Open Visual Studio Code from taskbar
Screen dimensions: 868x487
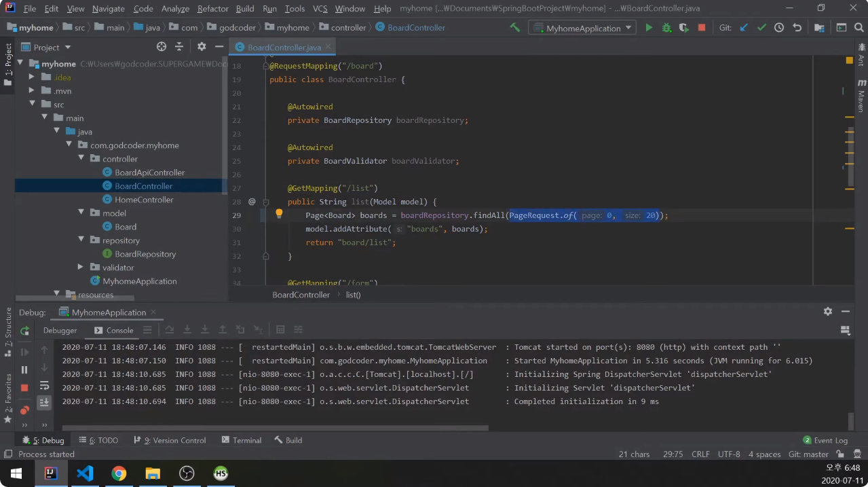coord(85,473)
